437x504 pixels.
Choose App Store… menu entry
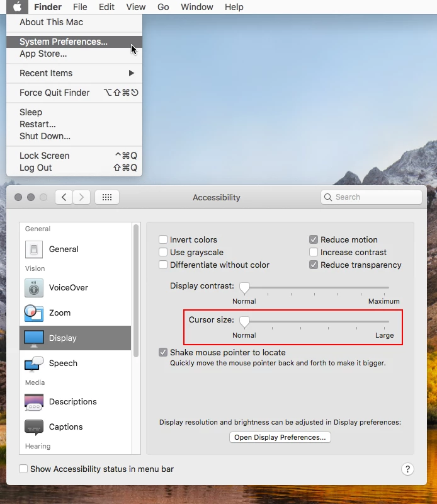[x=74, y=54]
